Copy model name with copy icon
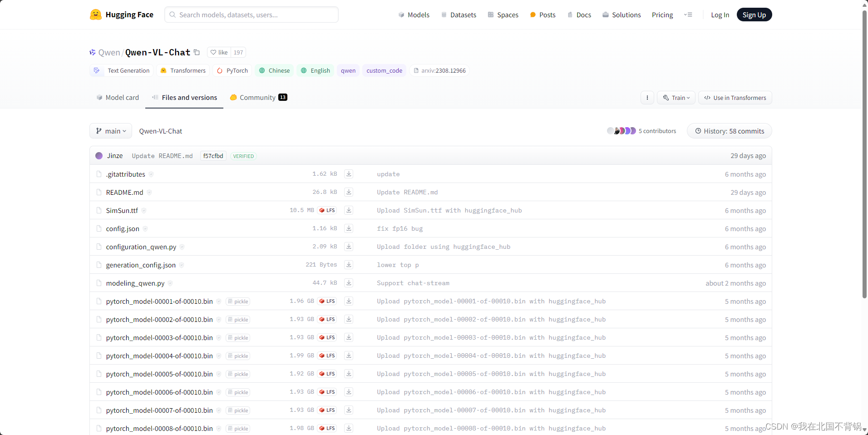 (x=197, y=52)
